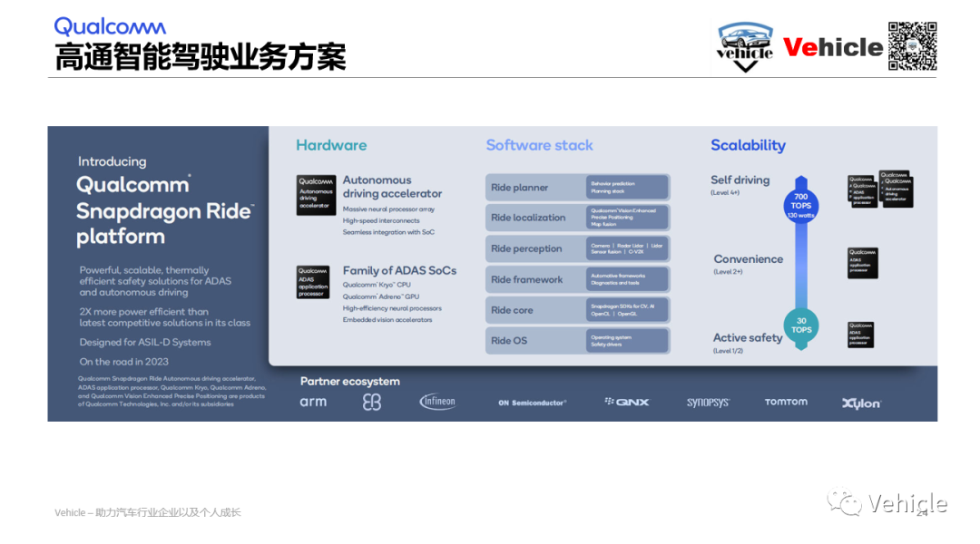Click the Convenience level chip image

863,263
